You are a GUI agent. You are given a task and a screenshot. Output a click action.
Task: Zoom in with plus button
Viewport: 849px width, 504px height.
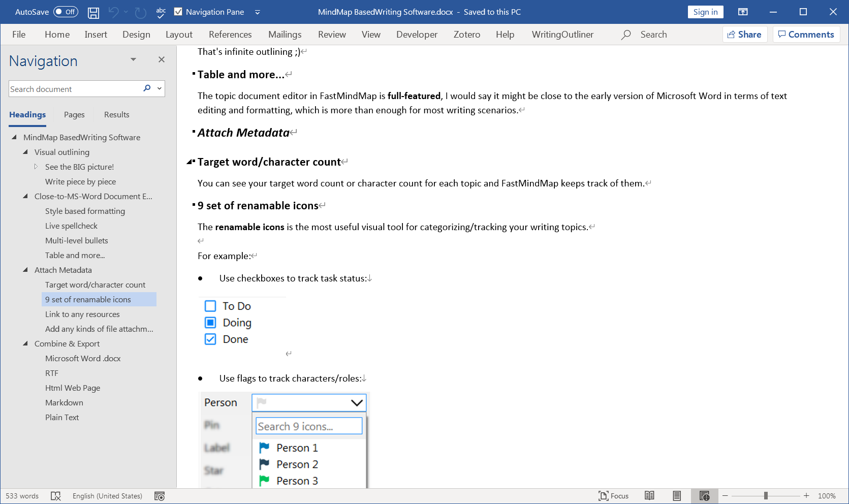(806, 496)
